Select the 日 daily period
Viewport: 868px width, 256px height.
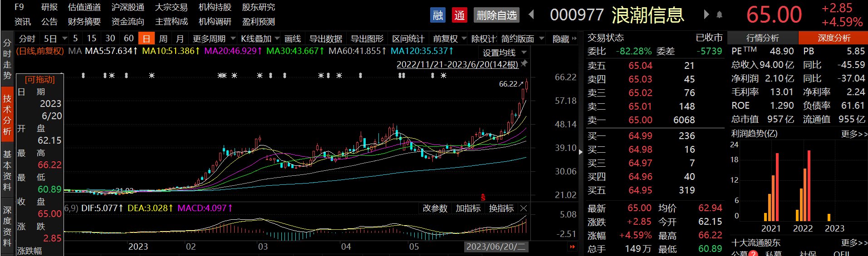click(x=147, y=39)
